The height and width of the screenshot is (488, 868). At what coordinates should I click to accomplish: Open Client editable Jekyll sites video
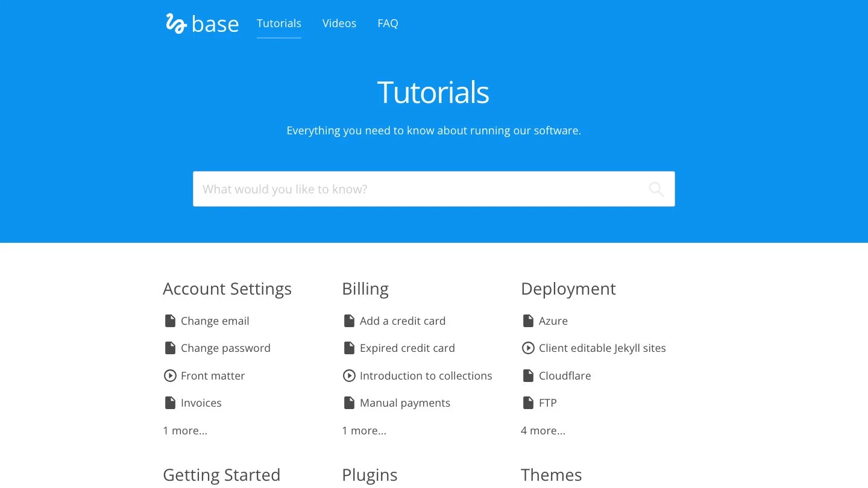click(x=602, y=348)
